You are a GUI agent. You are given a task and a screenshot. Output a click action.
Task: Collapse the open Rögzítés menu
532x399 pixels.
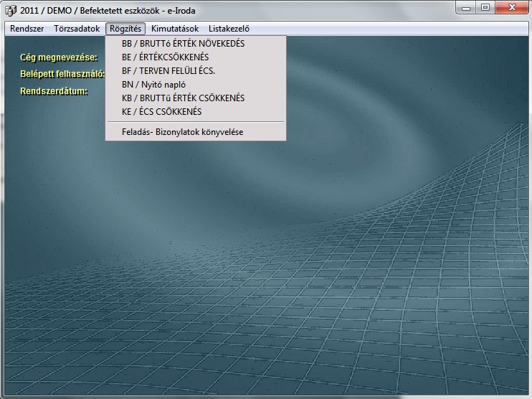[125, 29]
